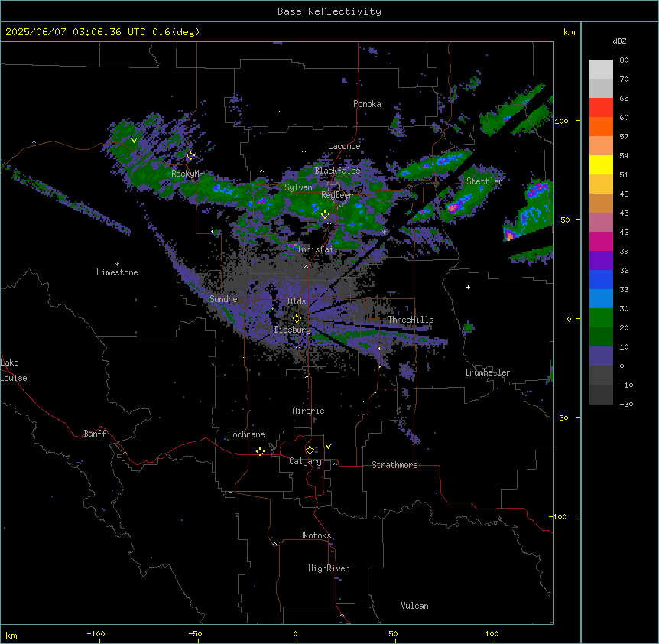Screen dimensions: 659x644
Task: Click the dBZ legend heading
Action: coord(619,41)
